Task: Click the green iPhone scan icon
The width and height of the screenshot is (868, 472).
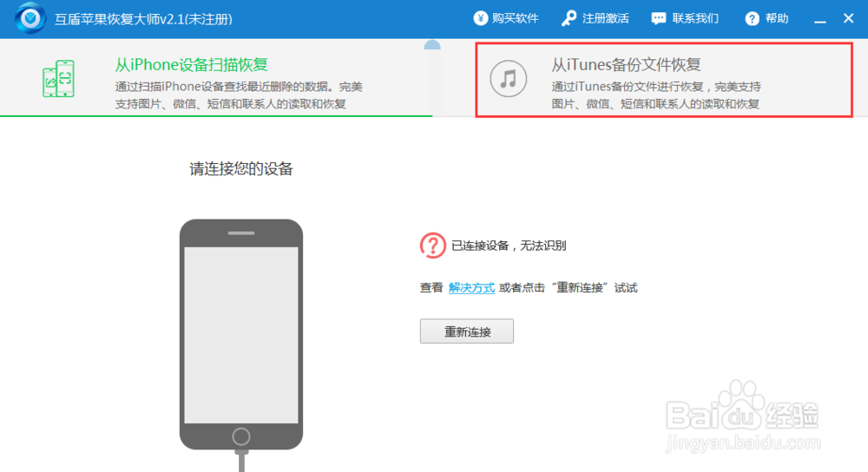Action: pyautogui.click(x=58, y=79)
